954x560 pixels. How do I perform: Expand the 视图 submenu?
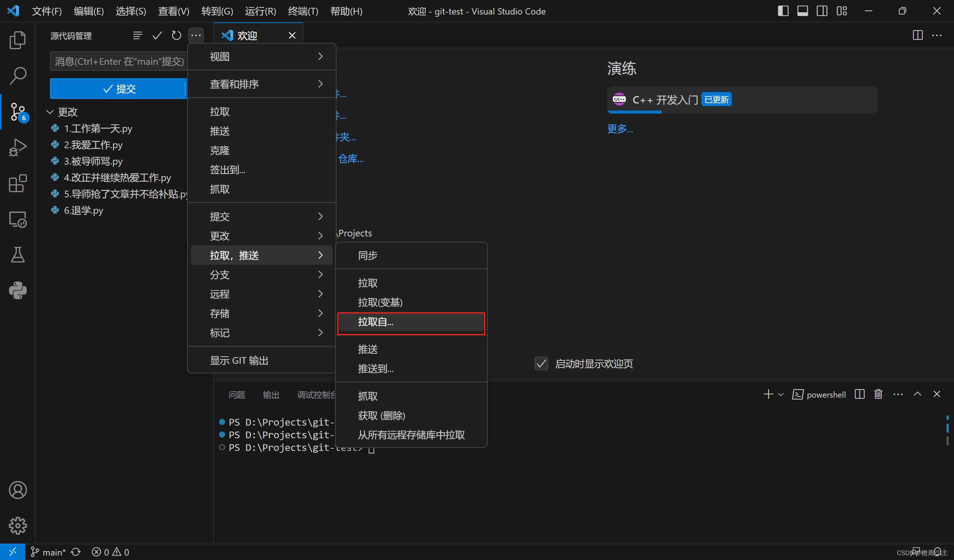click(262, 56)
